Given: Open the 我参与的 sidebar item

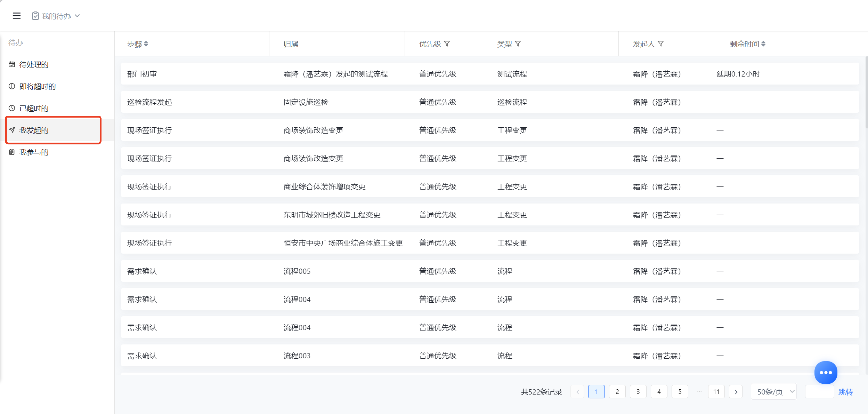Looking at the screenshot, I should (57, 152).
